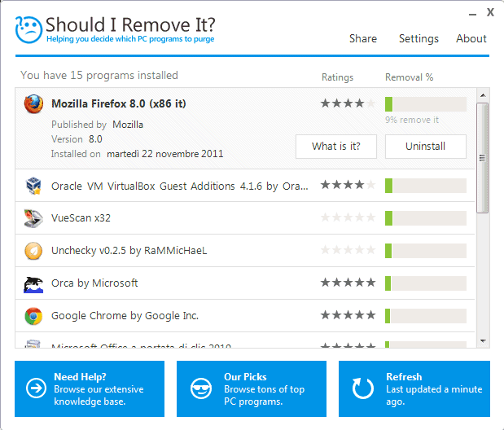
Task: Select the Orca whale icon
Action: tap(33, 284)
